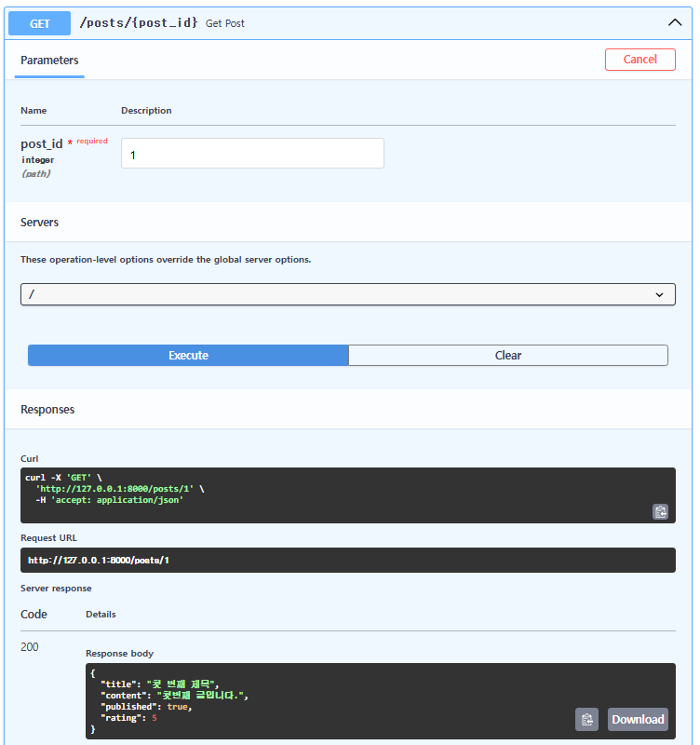Screen dimensions: 700x745
Task: Select the Parameters tab
Action: (49, 61)
